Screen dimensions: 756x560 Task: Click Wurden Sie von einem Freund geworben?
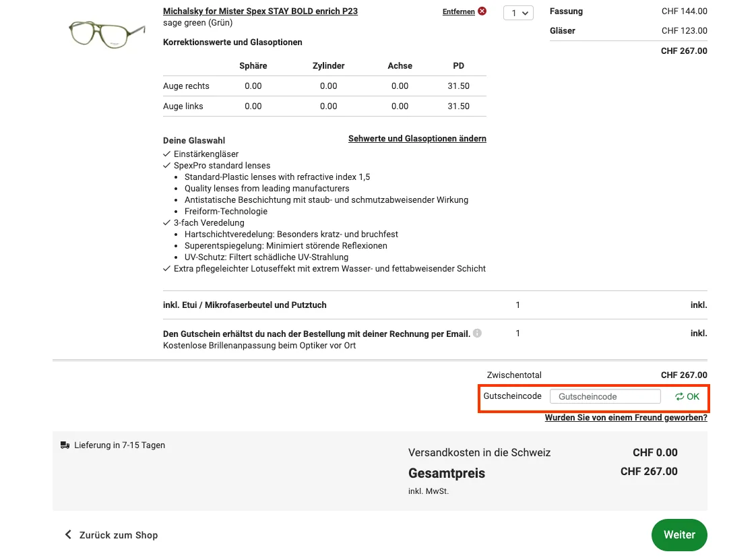tap(625, 417)
